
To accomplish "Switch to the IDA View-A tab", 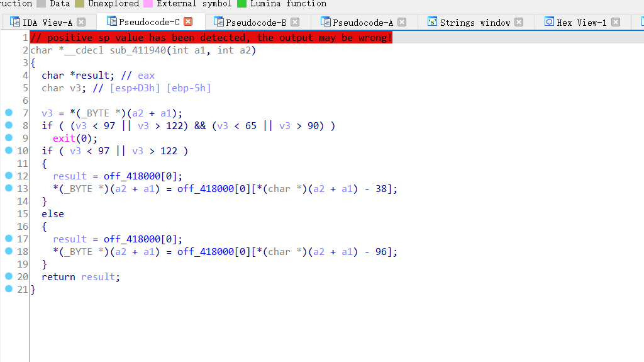I will [x=48, y=23].
